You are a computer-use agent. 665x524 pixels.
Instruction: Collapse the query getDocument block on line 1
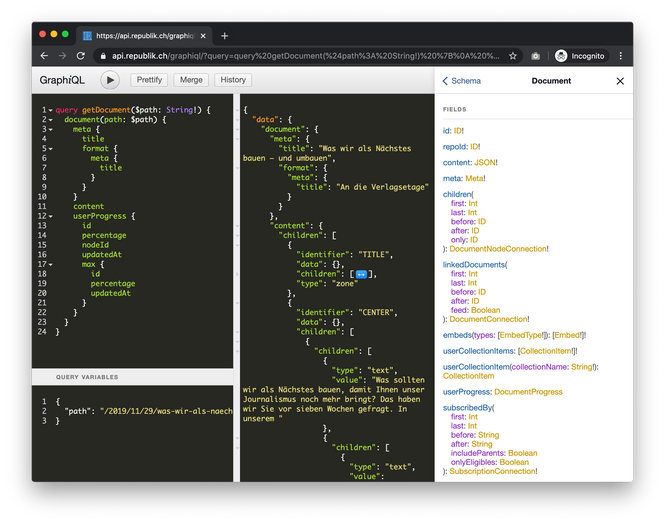pos(51,110)
